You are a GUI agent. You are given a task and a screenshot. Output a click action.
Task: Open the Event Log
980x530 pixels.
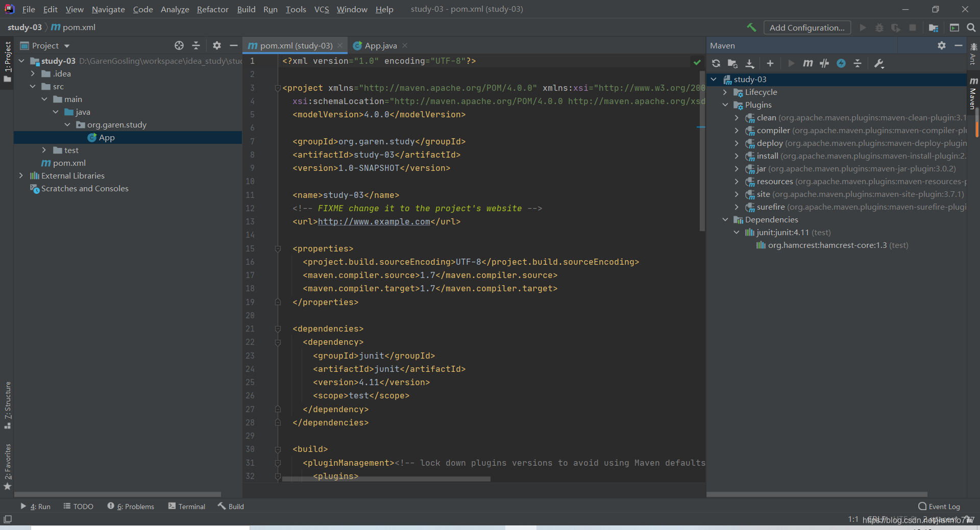click(939, 506)
